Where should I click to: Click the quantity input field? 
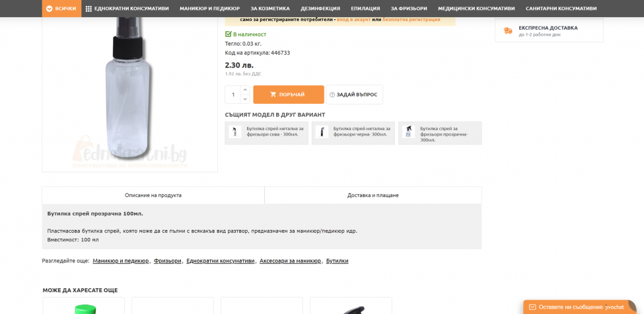point(233,95)
